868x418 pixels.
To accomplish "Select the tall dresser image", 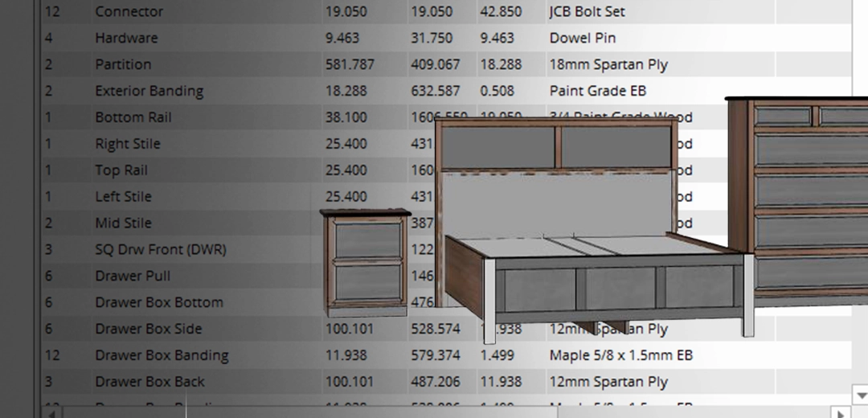I will point(797,202).
